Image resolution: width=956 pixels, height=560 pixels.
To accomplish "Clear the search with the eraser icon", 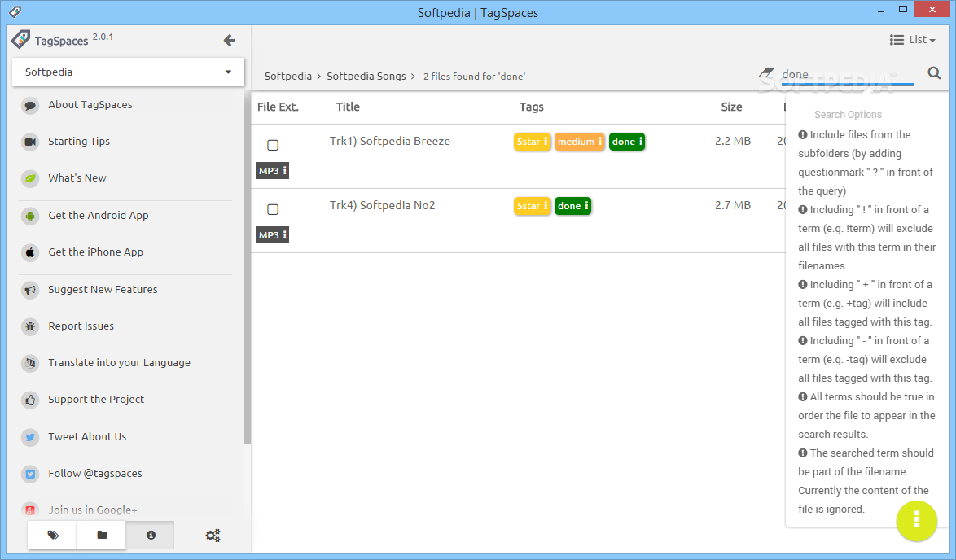I will point(766,74).
